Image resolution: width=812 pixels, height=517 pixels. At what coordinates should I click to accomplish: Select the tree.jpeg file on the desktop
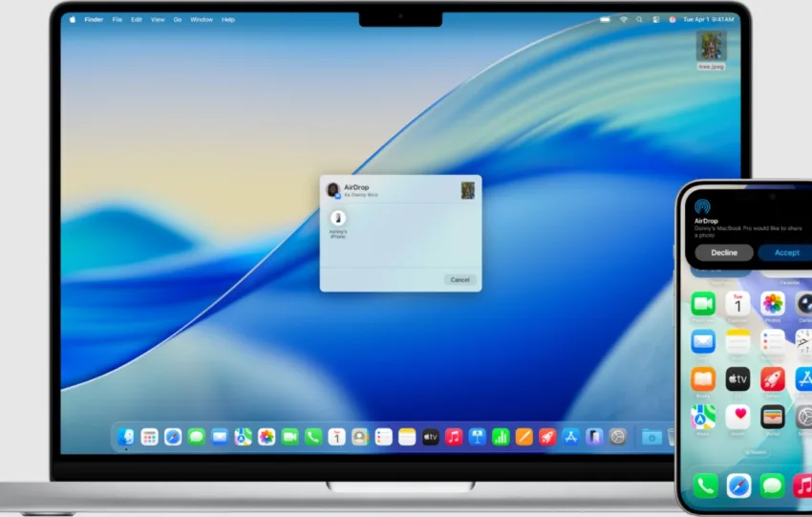point(711,50)
